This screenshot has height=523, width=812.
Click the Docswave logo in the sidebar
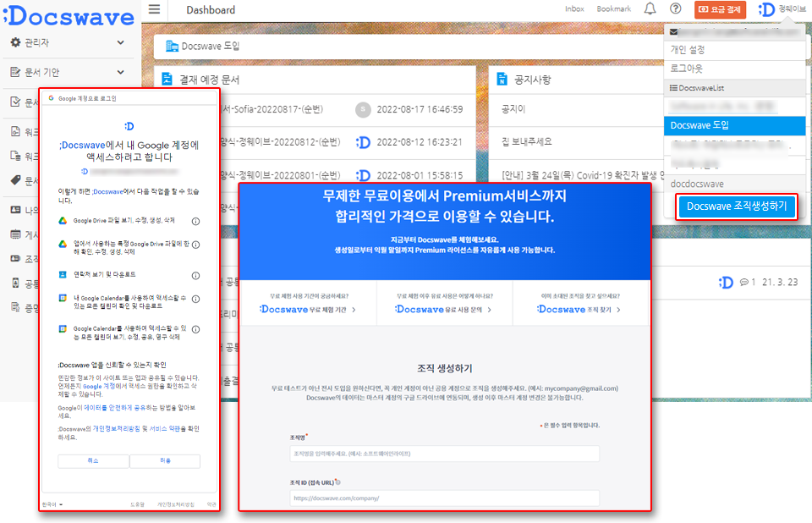coord(69,16)
